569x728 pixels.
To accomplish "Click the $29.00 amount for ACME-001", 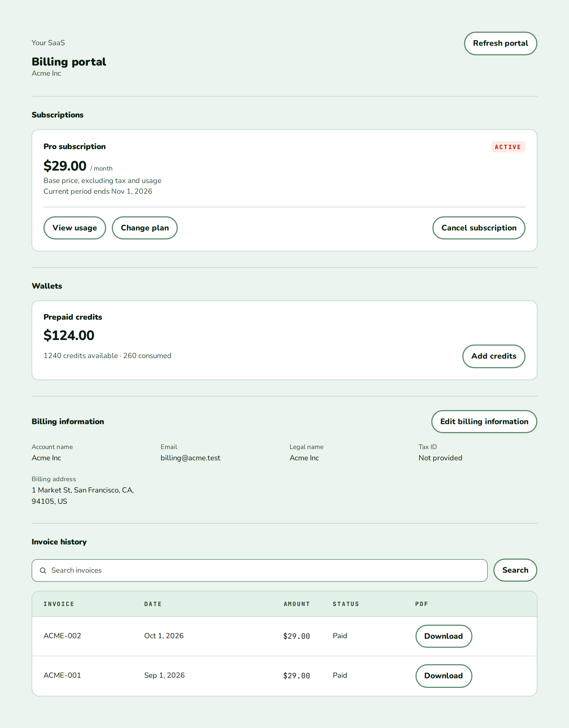I will (x=296, y=676).
